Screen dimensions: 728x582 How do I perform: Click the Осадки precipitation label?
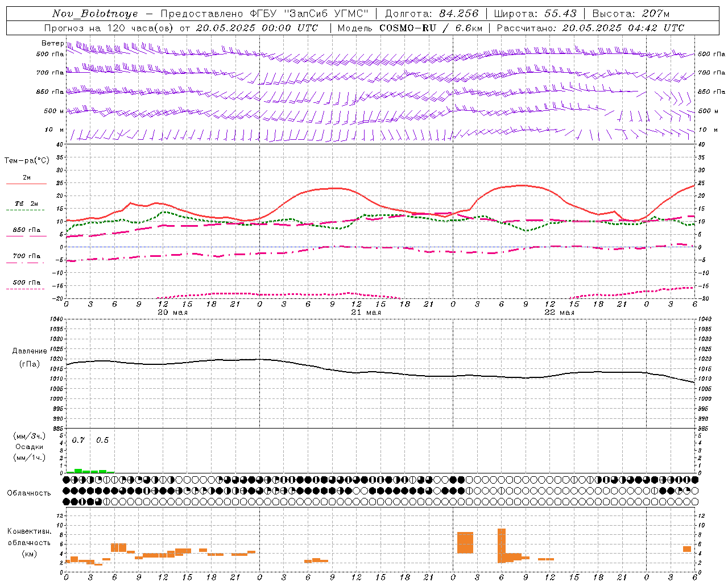(29, 447)
